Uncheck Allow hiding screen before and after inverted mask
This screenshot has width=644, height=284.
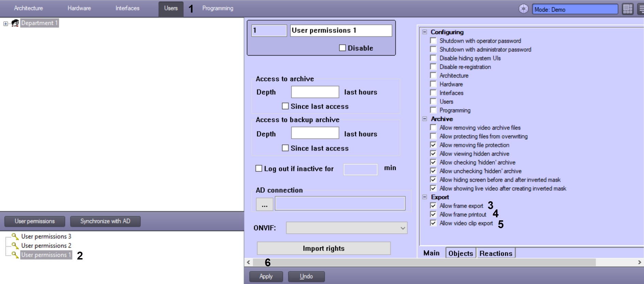(433, 179)
